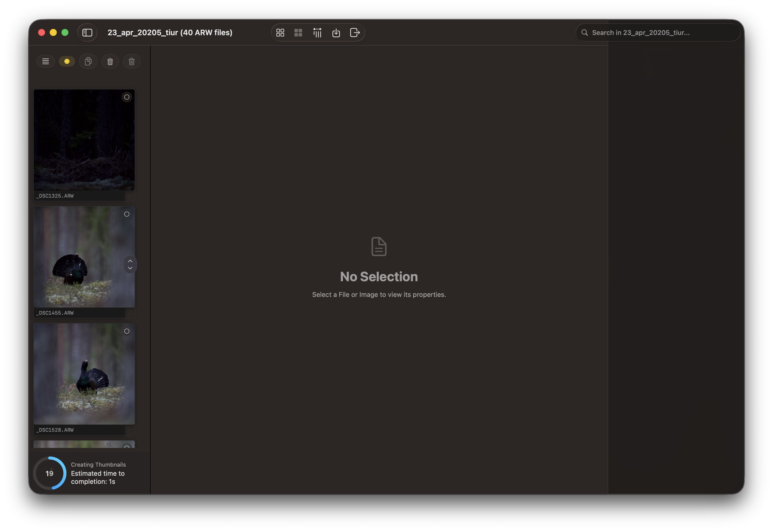Image resolution: width=773 pixels, height=532 pixels.
Task: Toggle the sidebar visibility
Action: [x=87, y=32]
